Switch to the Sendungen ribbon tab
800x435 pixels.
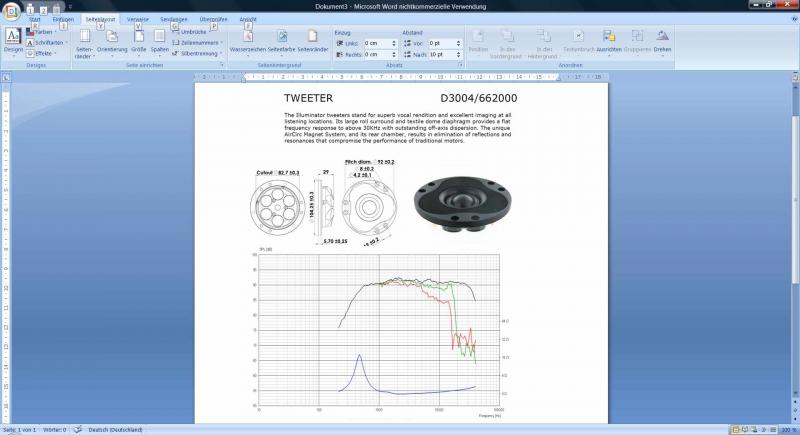(173, 19)
